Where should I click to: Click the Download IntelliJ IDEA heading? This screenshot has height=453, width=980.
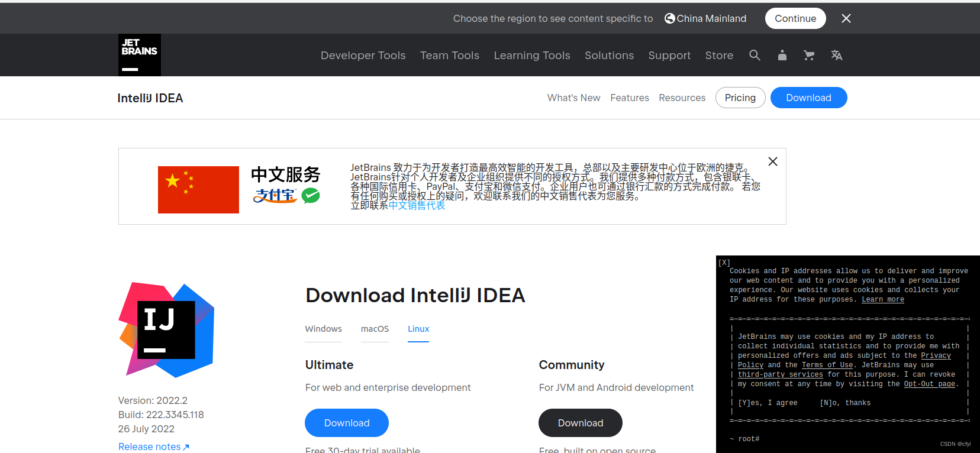(x=415, y=295)
